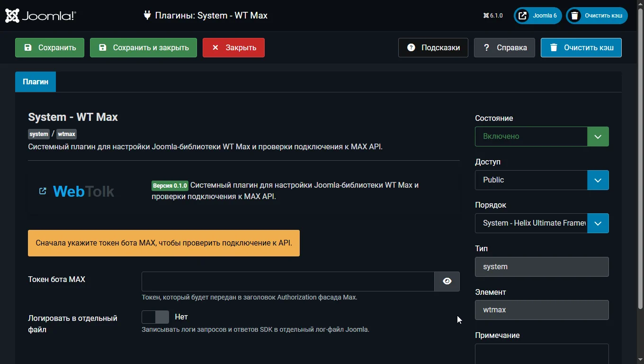Click the WebTolk external link icon
This screenshot has width=644, height=364.
43,191
